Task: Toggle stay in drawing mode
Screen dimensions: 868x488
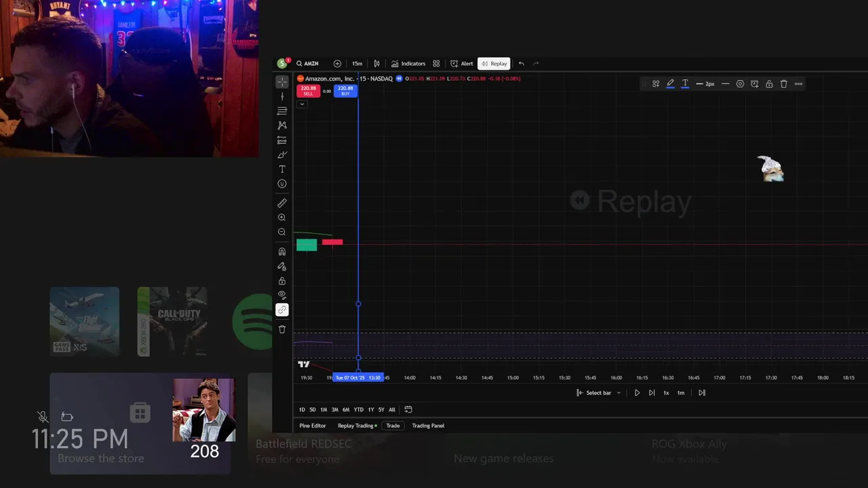Action: 282,266
